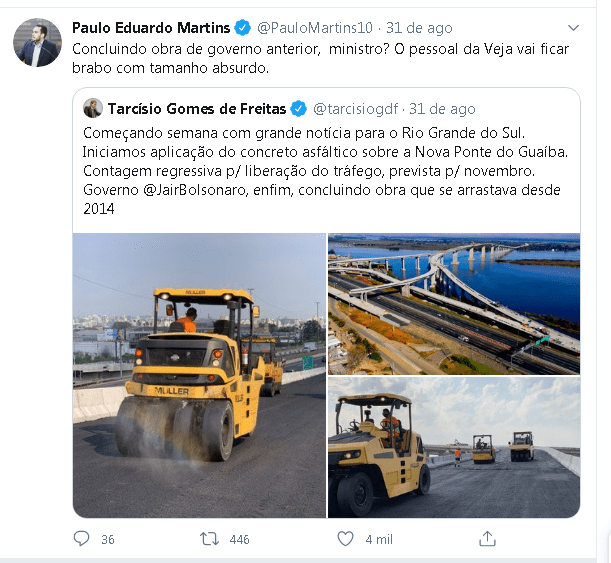Open @PauloMartins10 handle link
Screen dimensions: 611x563
pos(315,28)
